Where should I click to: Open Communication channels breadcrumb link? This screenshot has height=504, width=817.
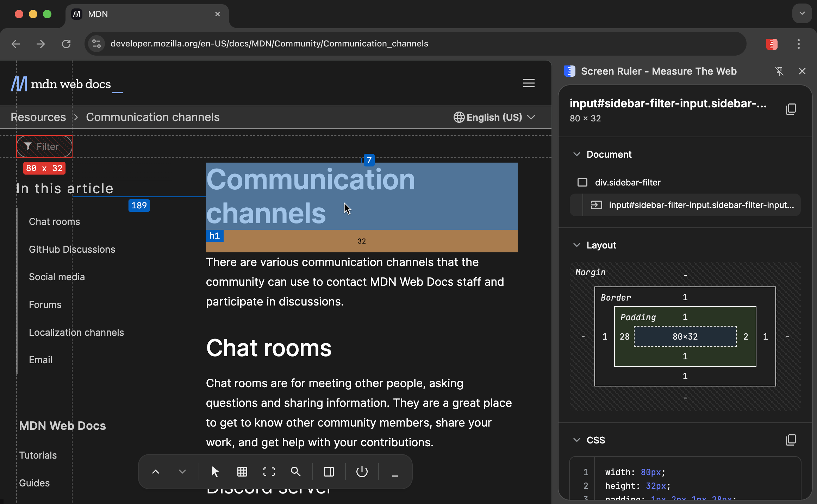[x=152, y=117]
